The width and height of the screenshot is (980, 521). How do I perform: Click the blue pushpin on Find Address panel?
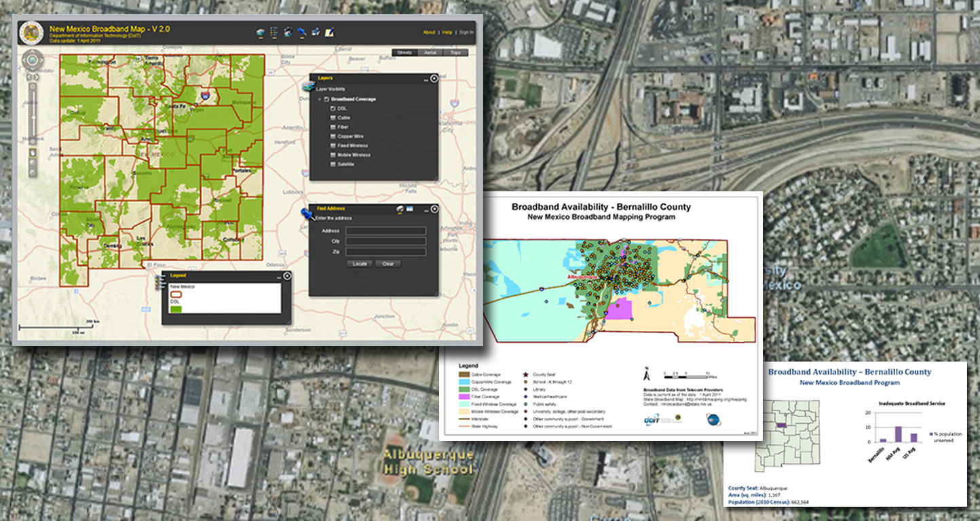coord(307,214)
